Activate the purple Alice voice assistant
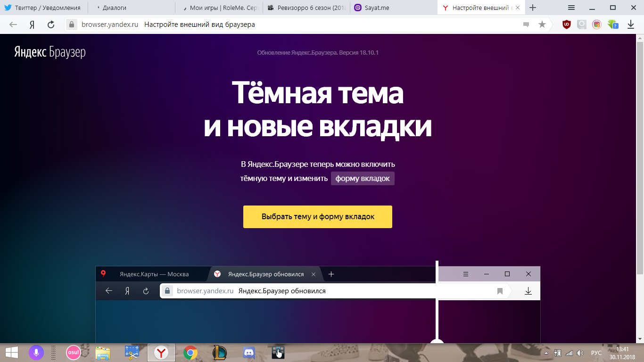 coord(36,353)
